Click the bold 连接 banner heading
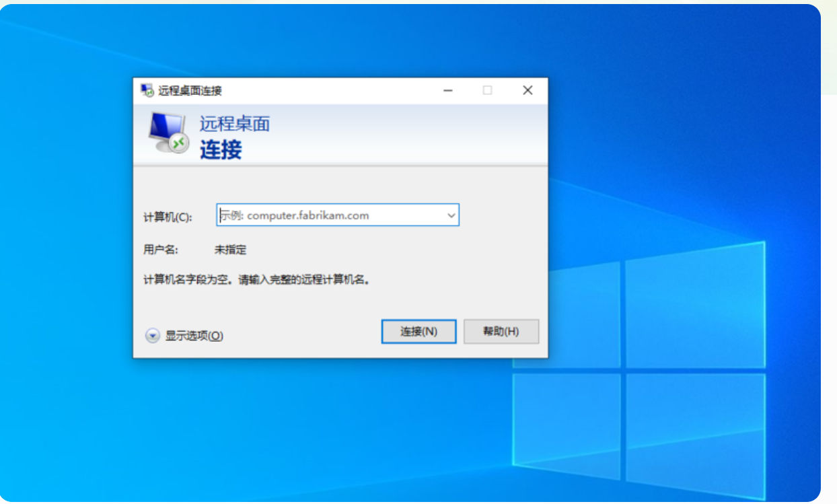Viewport: 837px width, 504px height. [221, 149]
